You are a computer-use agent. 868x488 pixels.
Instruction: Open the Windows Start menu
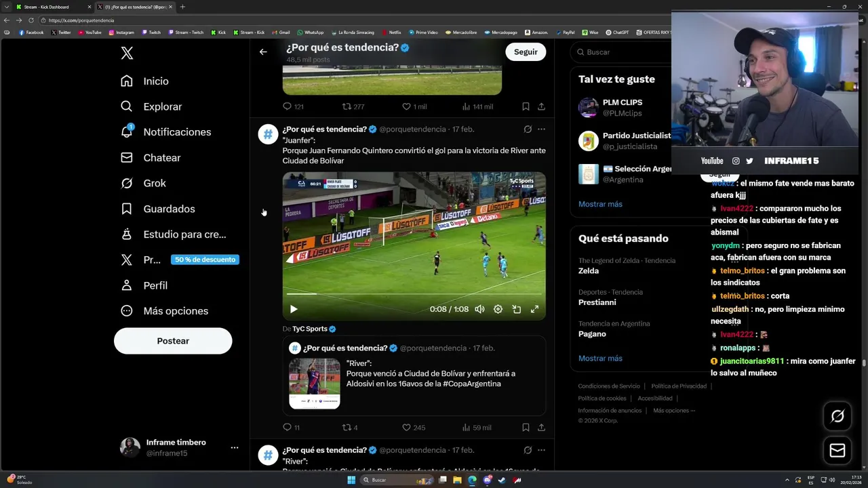(351, 480)
